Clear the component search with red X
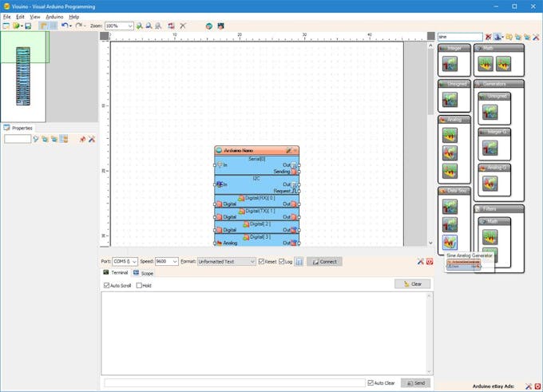Screen dimensions: 543x392 [x=488, y=37]
